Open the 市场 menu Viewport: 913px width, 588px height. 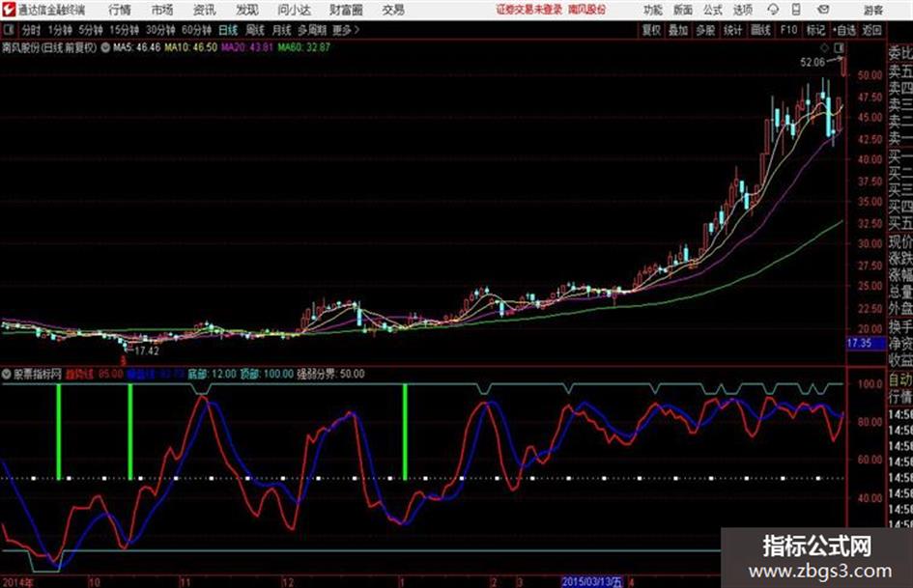pos(162,10)
